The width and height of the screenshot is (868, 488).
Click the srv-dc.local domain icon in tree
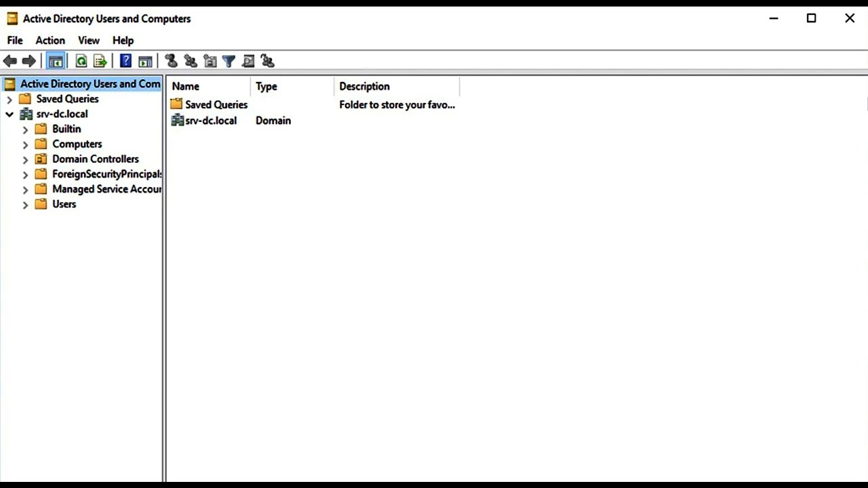pos(26,114)
